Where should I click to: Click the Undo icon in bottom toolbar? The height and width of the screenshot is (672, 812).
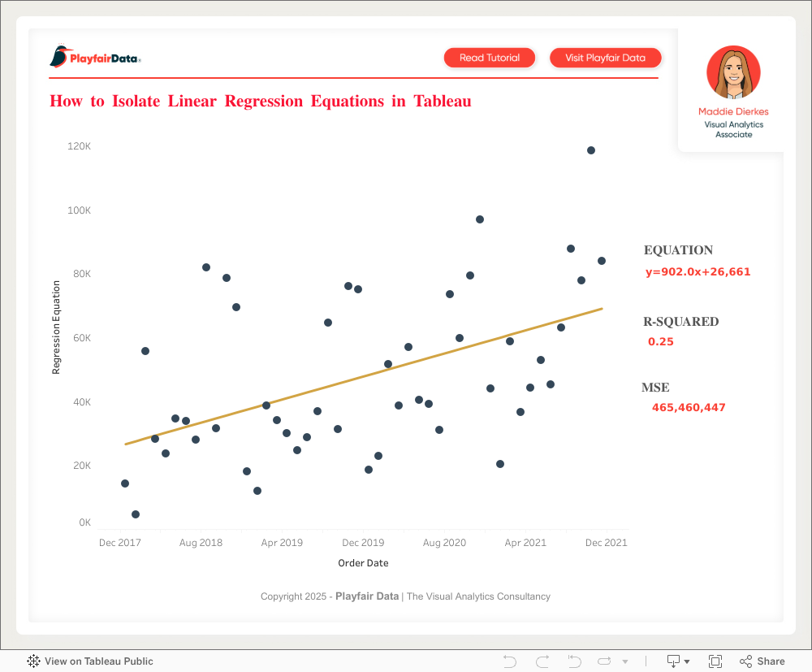point(510,661)
